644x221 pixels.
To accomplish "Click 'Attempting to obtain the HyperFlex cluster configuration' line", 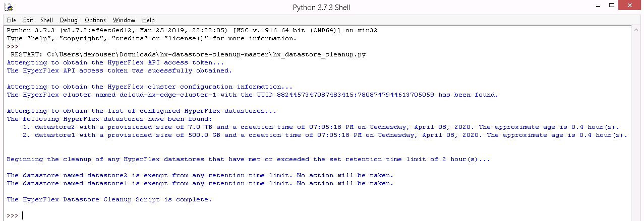I will 150,87.
